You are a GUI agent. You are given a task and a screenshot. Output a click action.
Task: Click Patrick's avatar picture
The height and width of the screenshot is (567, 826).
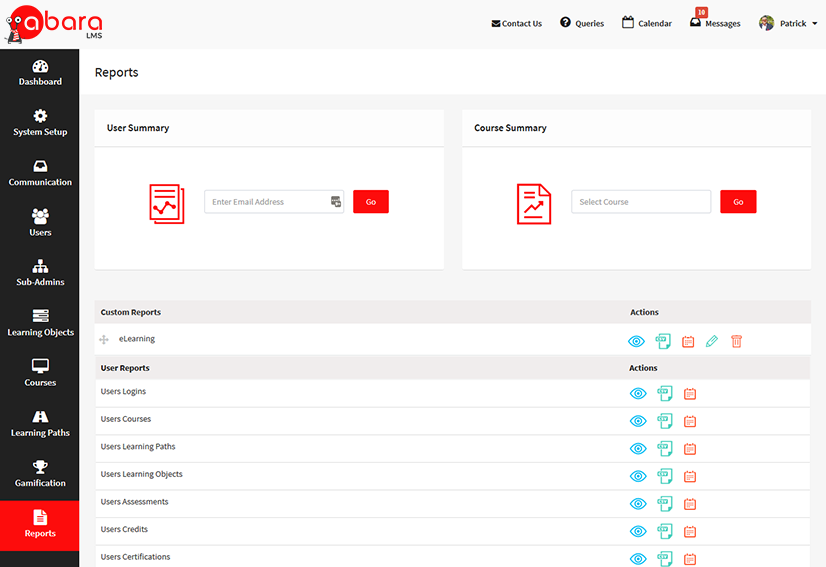tap(766, 23)
